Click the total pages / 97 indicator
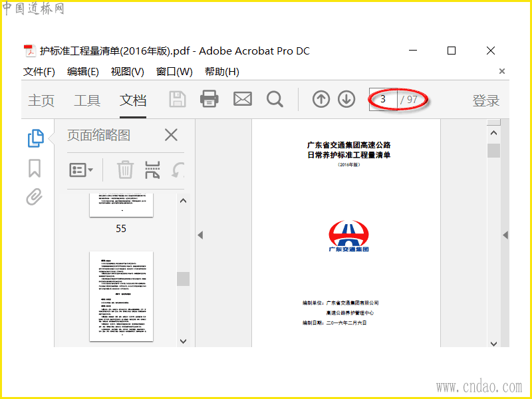Screen dimensions: 532x399 coord(408,99)
